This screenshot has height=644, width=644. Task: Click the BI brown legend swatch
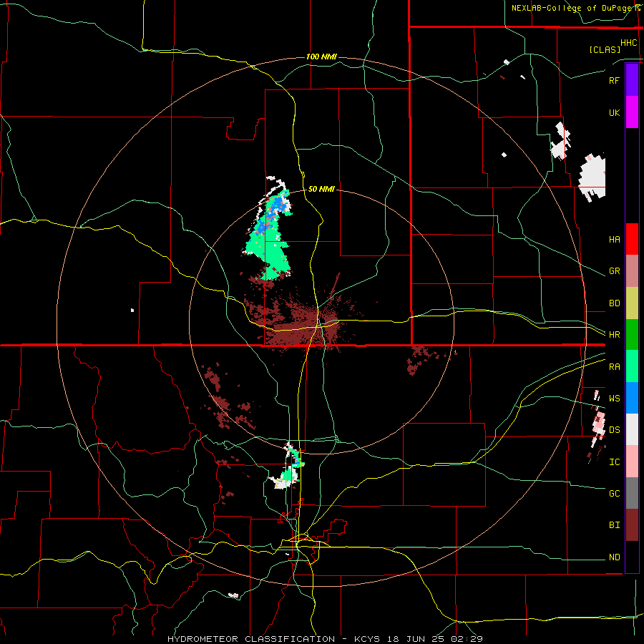[x=632, y=525]
